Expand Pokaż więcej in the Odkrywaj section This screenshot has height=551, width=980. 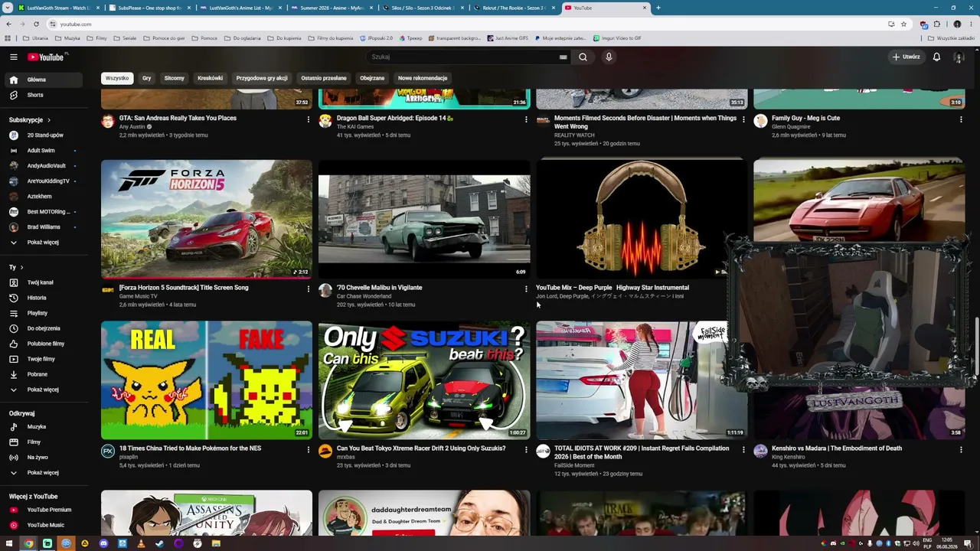tap(44, 473)
